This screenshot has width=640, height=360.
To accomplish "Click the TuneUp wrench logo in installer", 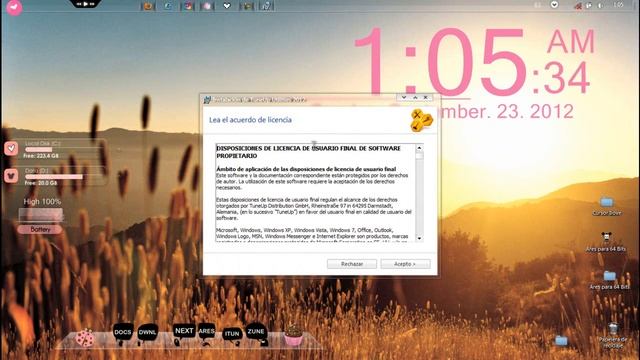I will [421, 120].
